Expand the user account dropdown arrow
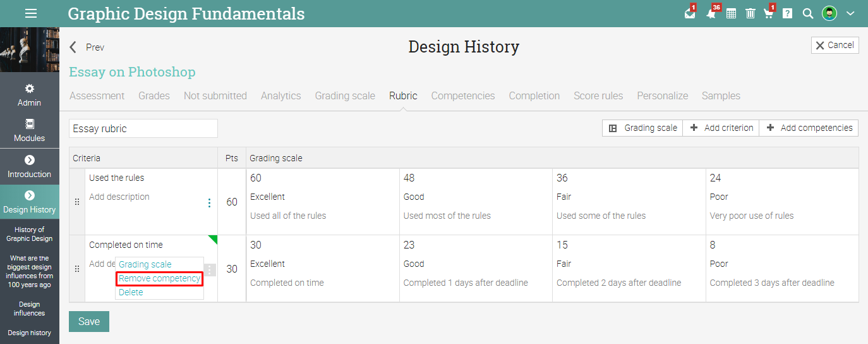 click(850, 13)
